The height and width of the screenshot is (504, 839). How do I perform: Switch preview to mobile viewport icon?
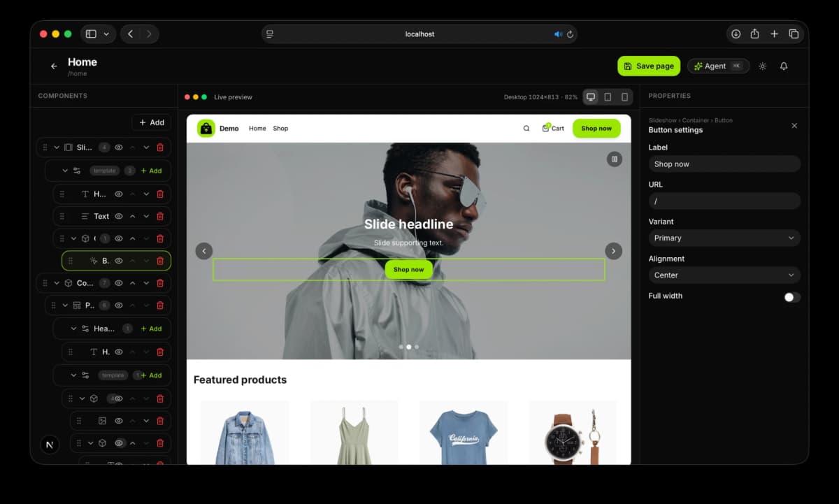[625, 97]
